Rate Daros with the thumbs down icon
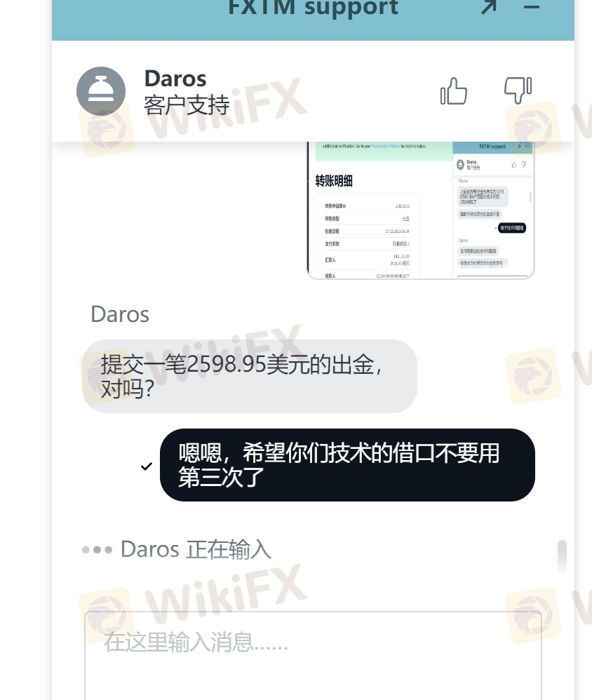The image size is (592, 700). (518, 90)
